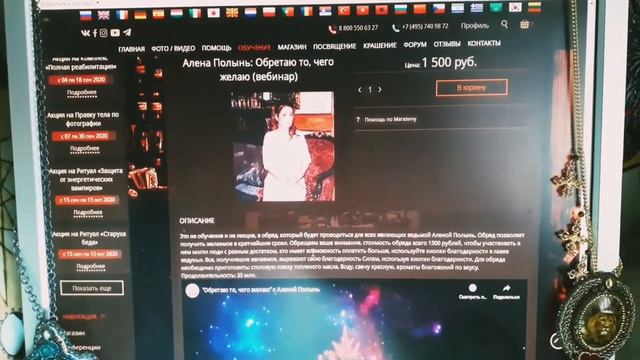Image resolution: width=640 pixels, height=360 pixels.
Task: Open the ФОРУМ menu item
Action: click(x=415, y=44)
